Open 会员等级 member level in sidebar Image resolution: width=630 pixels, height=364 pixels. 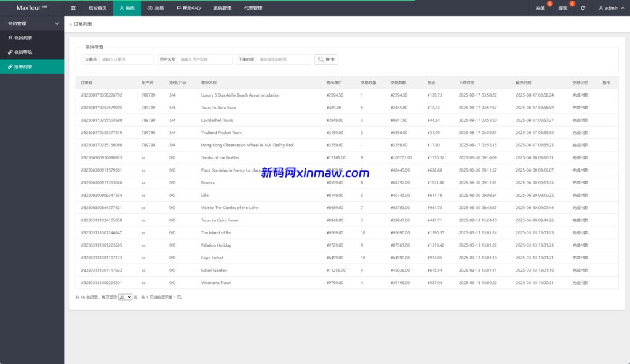click(x=23, y=52)
